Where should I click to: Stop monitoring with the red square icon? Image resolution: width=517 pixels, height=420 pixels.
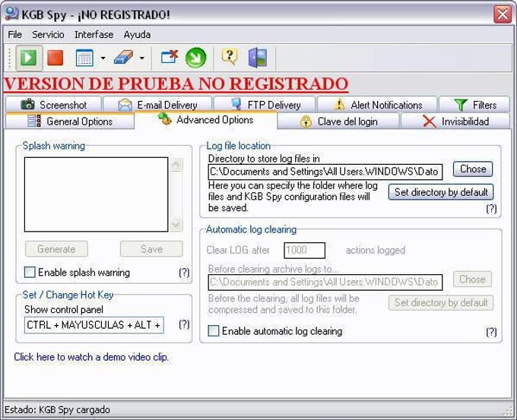[55, 58]
